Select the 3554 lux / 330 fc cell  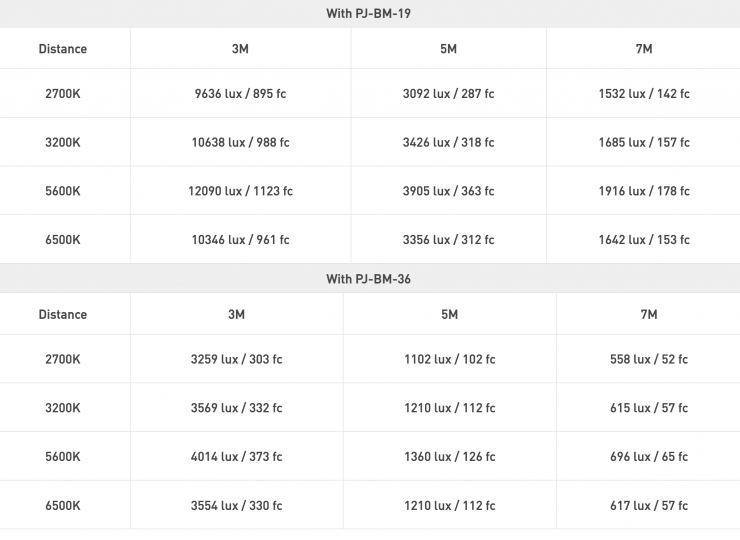(x=236, y=506)
